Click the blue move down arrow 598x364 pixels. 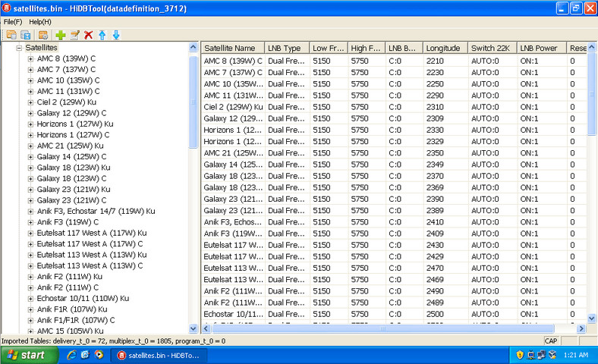click(x=116, y=35)
